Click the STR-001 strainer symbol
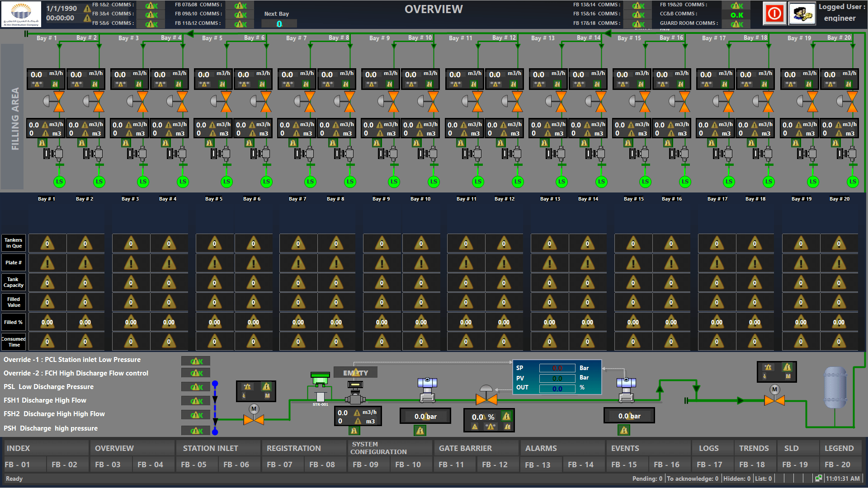 (320, 397)
